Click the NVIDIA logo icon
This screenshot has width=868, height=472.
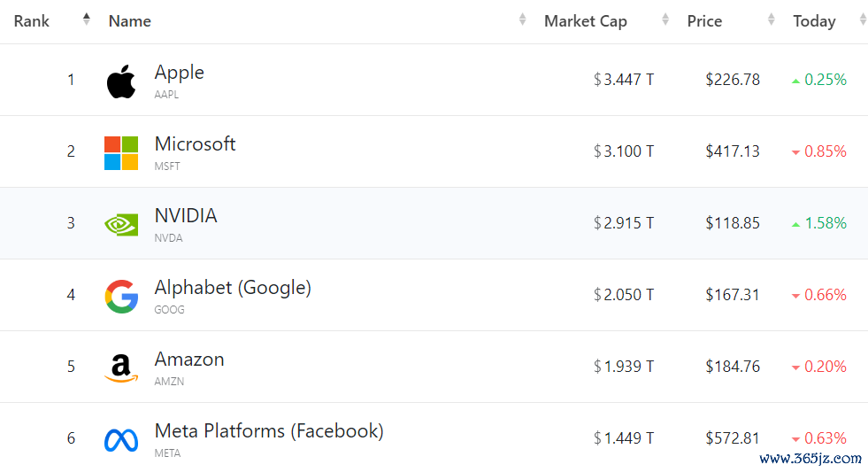pos(121,225)
